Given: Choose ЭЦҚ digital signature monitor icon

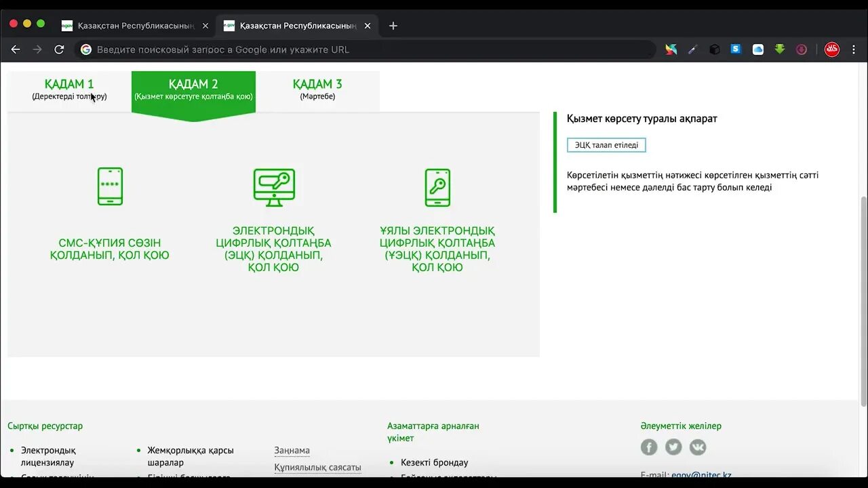Looking at the screenshot, I should 274,188.
